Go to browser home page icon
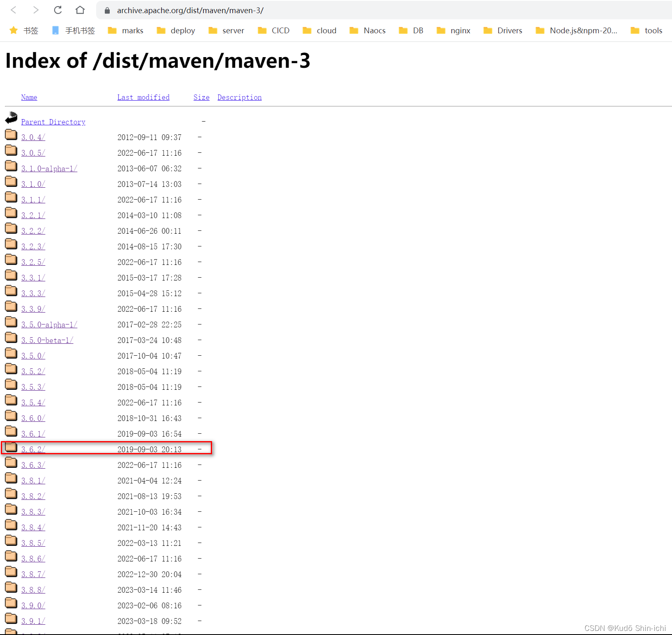Screen dimensions: 672x635 coord(80,10)
